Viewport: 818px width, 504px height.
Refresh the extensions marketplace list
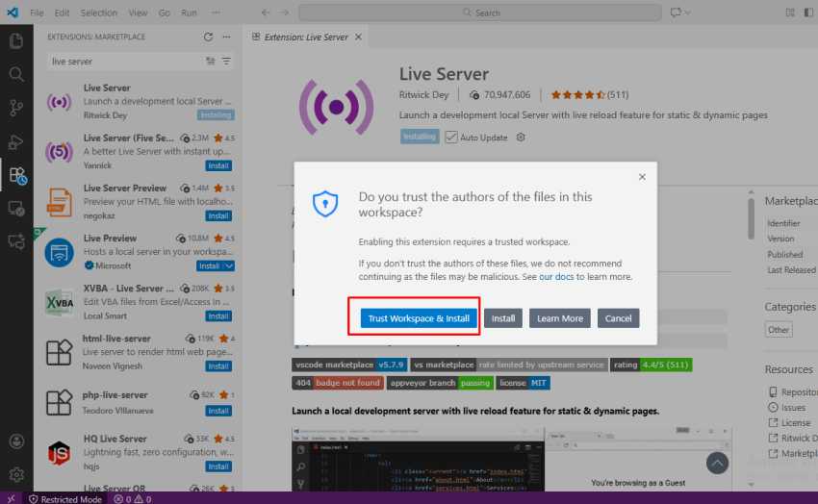click(208, 37)
